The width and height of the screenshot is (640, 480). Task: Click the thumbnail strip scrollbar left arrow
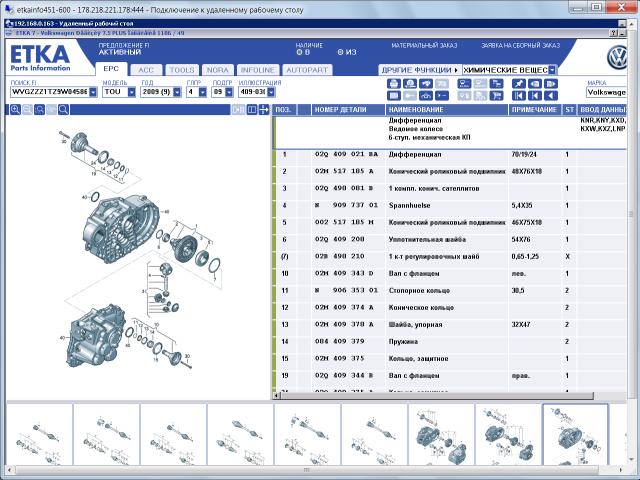tap(10, 470)
